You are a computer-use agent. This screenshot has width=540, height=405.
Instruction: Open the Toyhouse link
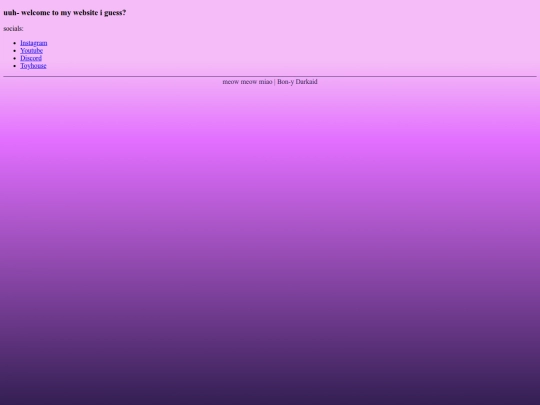click(x=33, y=66)
